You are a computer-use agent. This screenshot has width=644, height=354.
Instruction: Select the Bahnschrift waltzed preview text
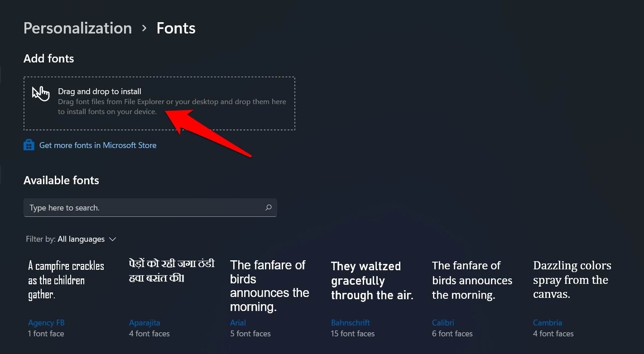pyautogui.click(x=372, y=281)
